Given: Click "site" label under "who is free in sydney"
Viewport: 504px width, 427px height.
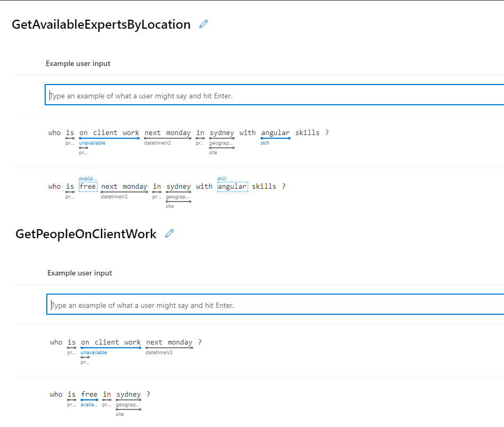Looking at the screenshot, I should click(120, 414).
